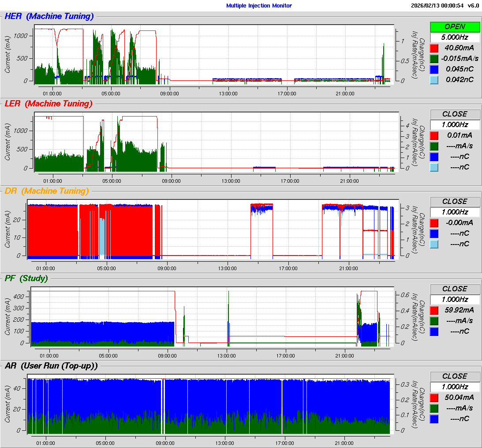
Task: Click the CLOSE indicator in AR panel
Action: coord(454,376)
